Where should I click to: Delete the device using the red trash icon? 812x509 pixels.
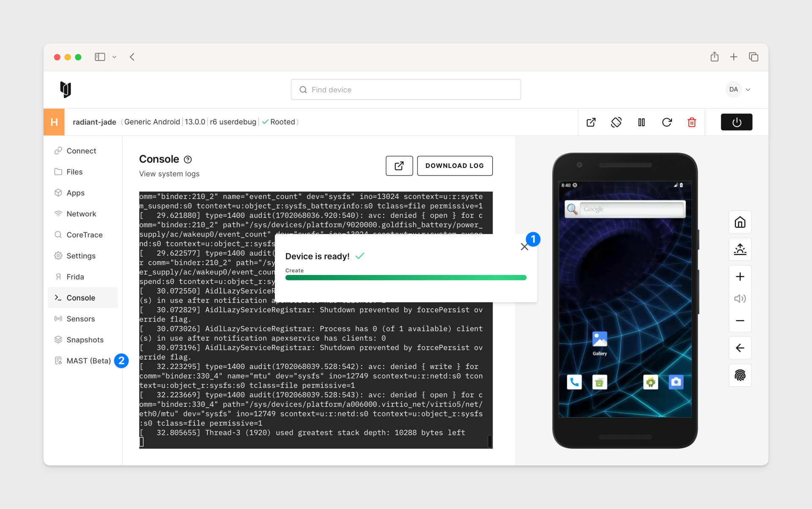tap(692, 122)
